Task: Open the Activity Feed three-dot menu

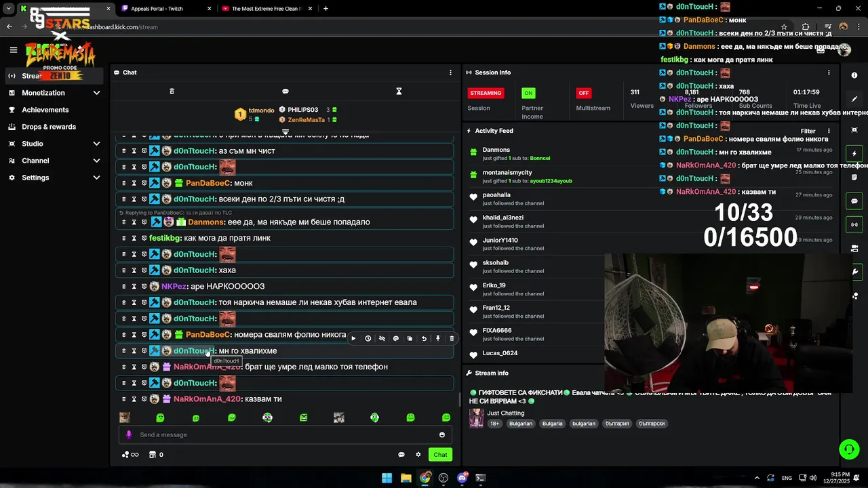Action: click(x=829, y=131)
